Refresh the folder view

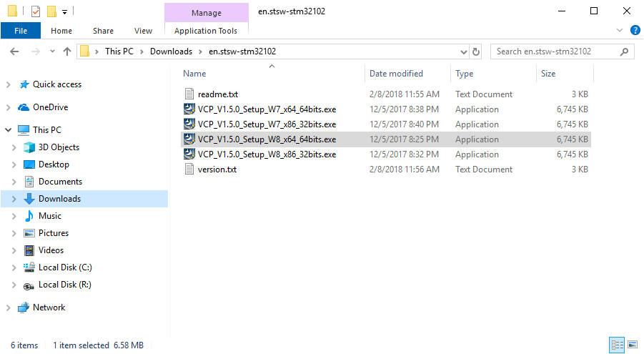pyautogui.click(x=475, y=51)
